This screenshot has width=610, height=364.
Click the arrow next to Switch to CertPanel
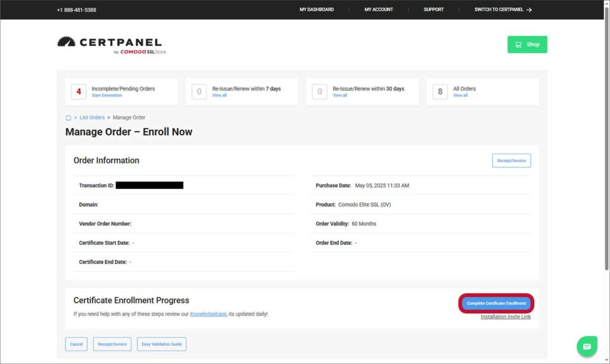(x=529, y=10)
